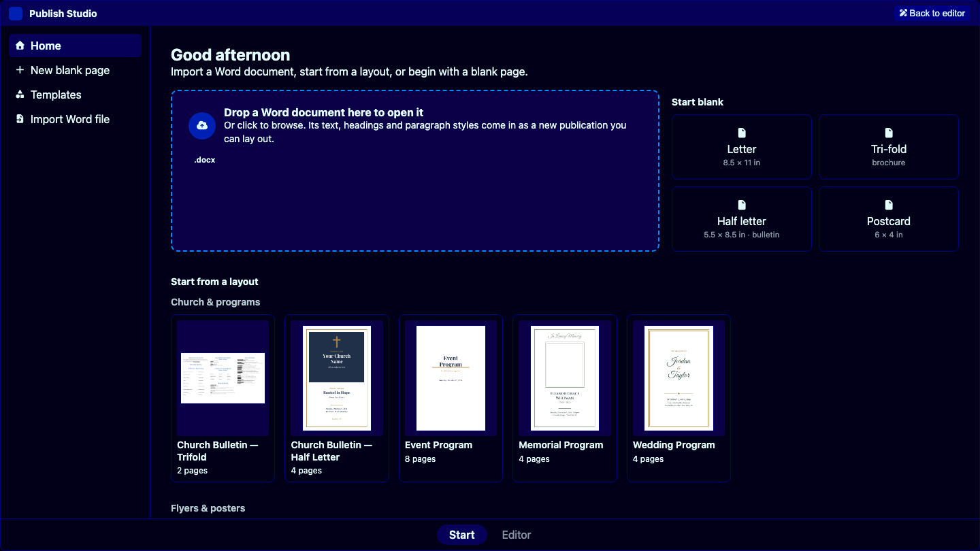Click the Wedding Program title text
The width and height of the screenshot is (980, 551).
tap(674, 445)
